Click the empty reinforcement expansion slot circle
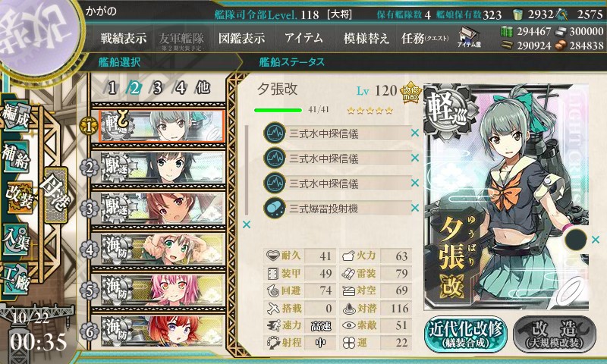Screen dimensions: 607x364 [576, 240]
